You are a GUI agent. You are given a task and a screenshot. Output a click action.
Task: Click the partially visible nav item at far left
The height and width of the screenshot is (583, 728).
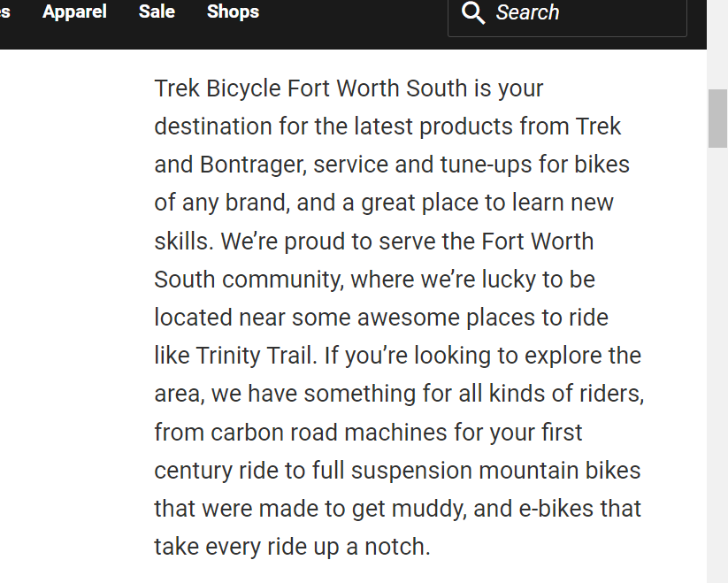click(x=4, y=12)
